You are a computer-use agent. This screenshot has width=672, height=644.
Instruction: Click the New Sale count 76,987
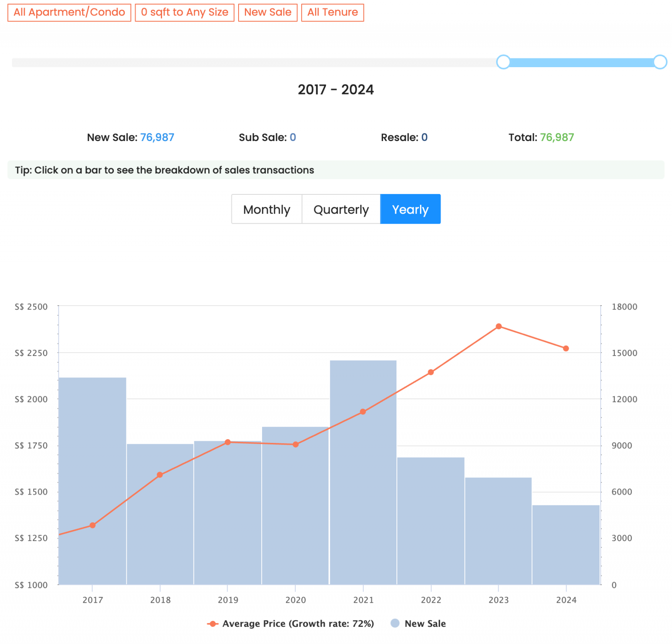click(157, 137)
